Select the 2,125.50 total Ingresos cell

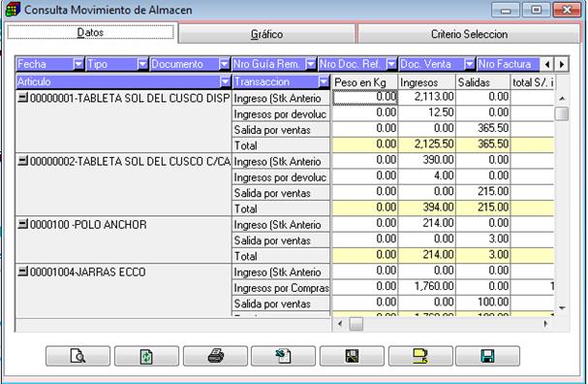(427, 144)
